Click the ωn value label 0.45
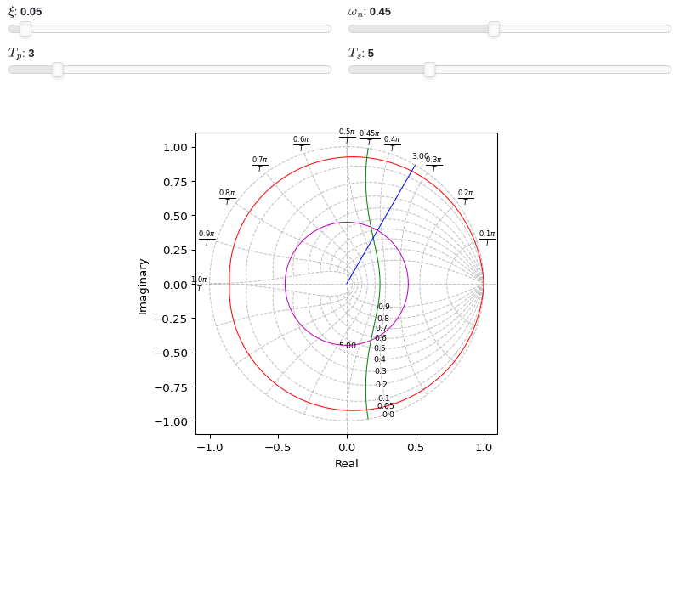This screenshot has height=616, width=680. [380, 12]
